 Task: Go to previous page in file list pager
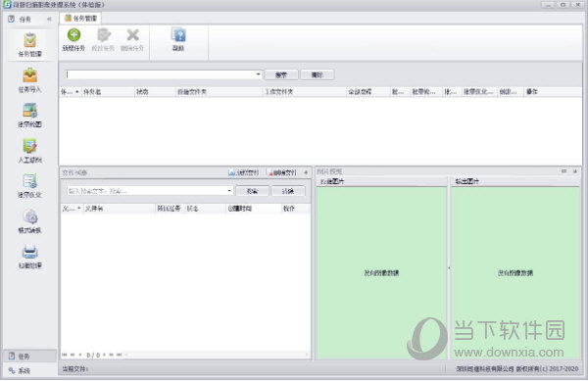(x=79, y=355)
